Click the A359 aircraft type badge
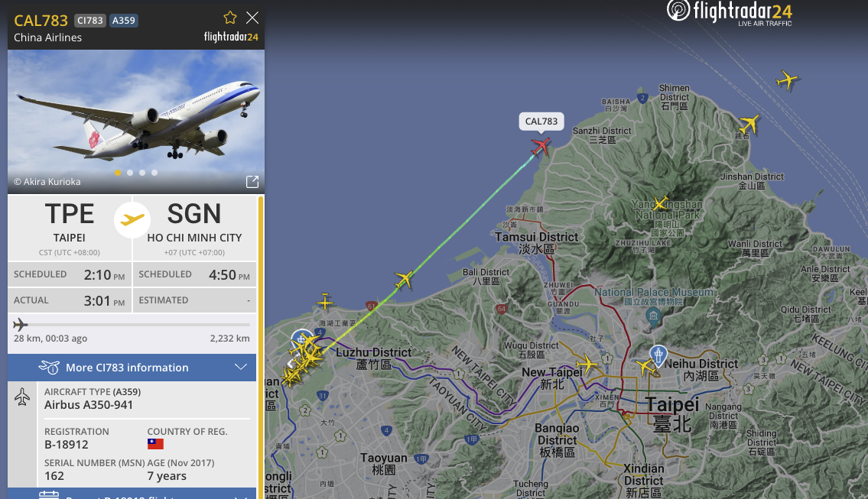Image resolution: width=868 pixels, height=499 pixels. coord(123,21)
